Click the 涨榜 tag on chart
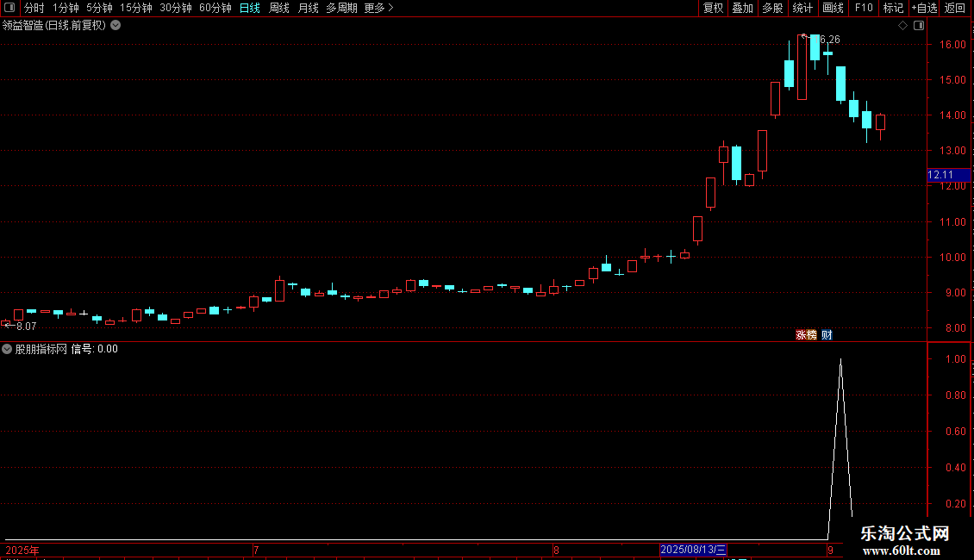Image resolution: width=974 pixels, height=560 pixels. (x=806, y=334)
